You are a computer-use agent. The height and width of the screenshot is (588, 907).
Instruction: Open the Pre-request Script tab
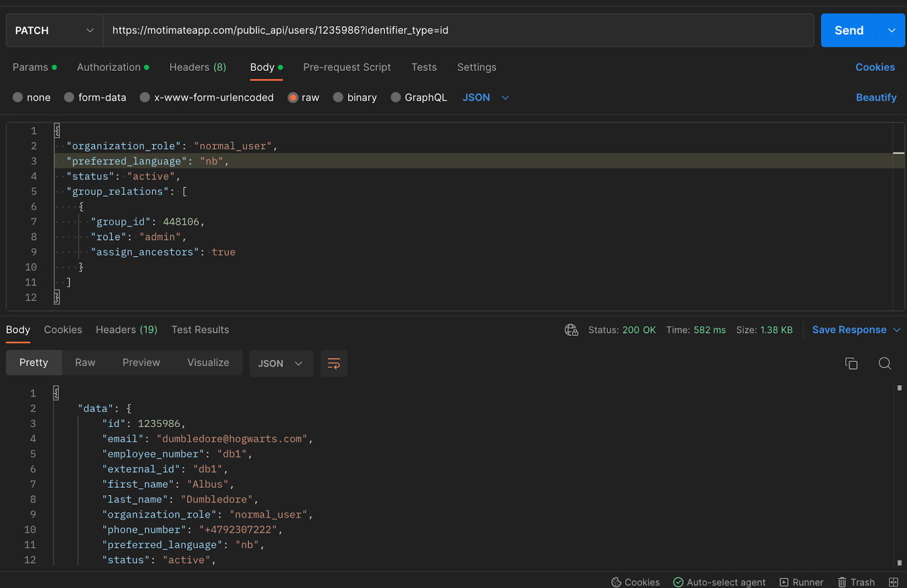coord(347,67)
